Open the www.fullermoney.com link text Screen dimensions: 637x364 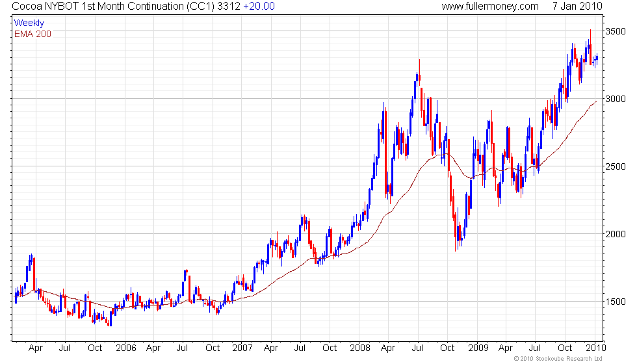(x=490, y=6)
